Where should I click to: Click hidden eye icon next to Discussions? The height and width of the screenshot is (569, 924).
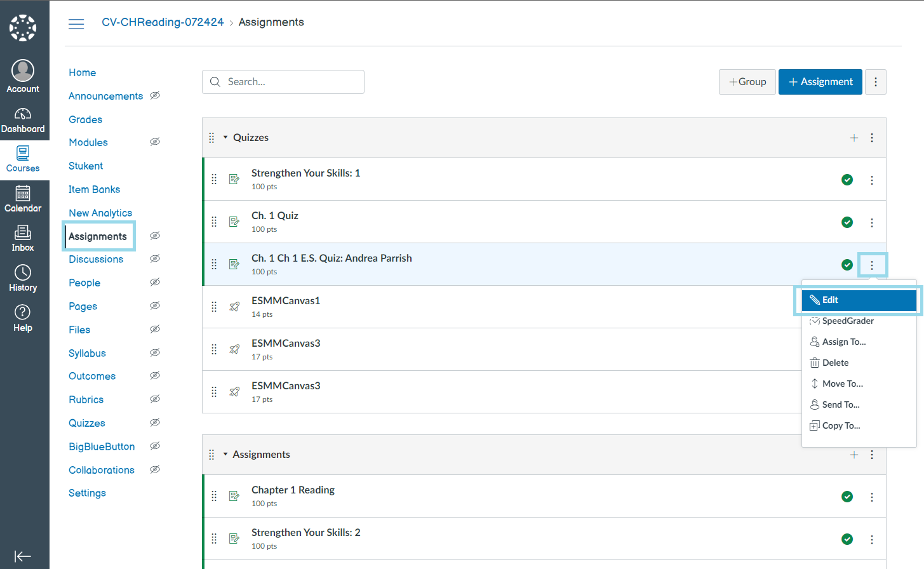tap(155, 258)
